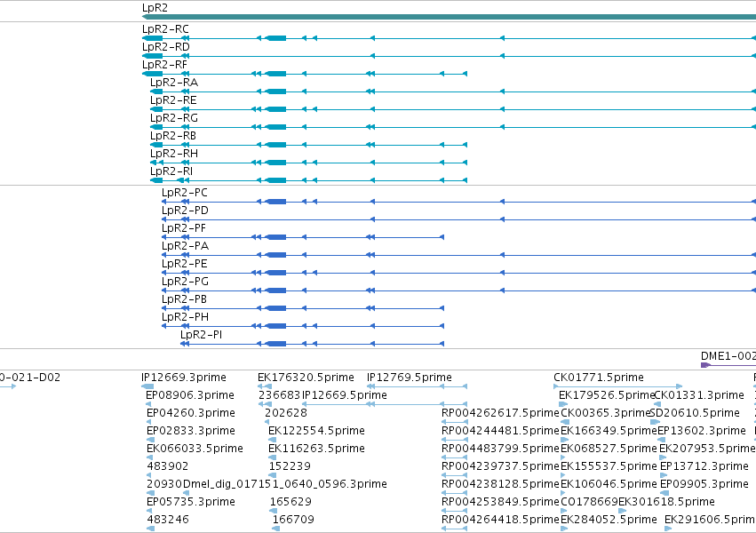Select the EK301618.5prime EST label
Image resolution: width=756 pixels, height=533 pixels.
[666, 502]
